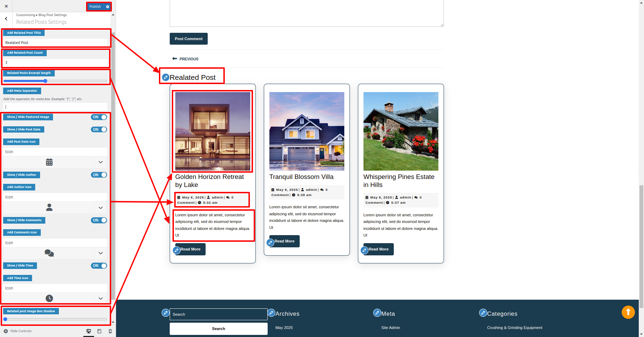Switch to mobile preview device icon
644x337 pixels.
tap(110, 331)
